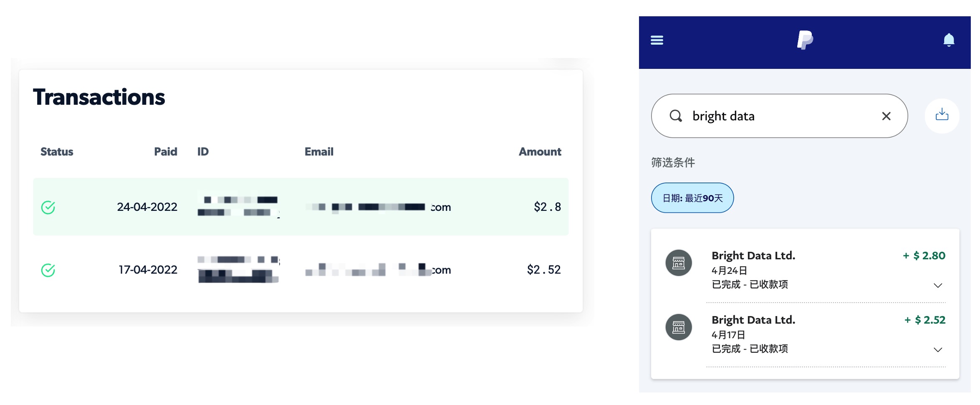Open the PayPal hamburger menu

pyautogui.click(x=657, y=40)
